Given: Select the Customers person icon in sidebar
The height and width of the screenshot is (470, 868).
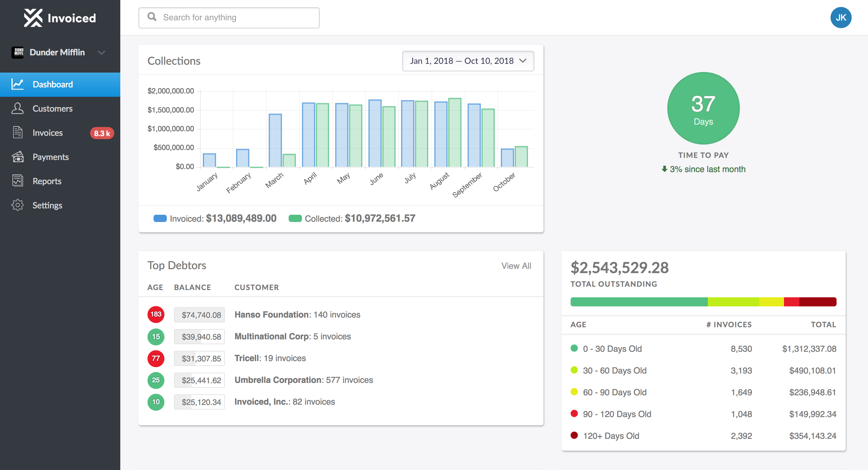Looking at the screenshot, I should tap(18, 108).
